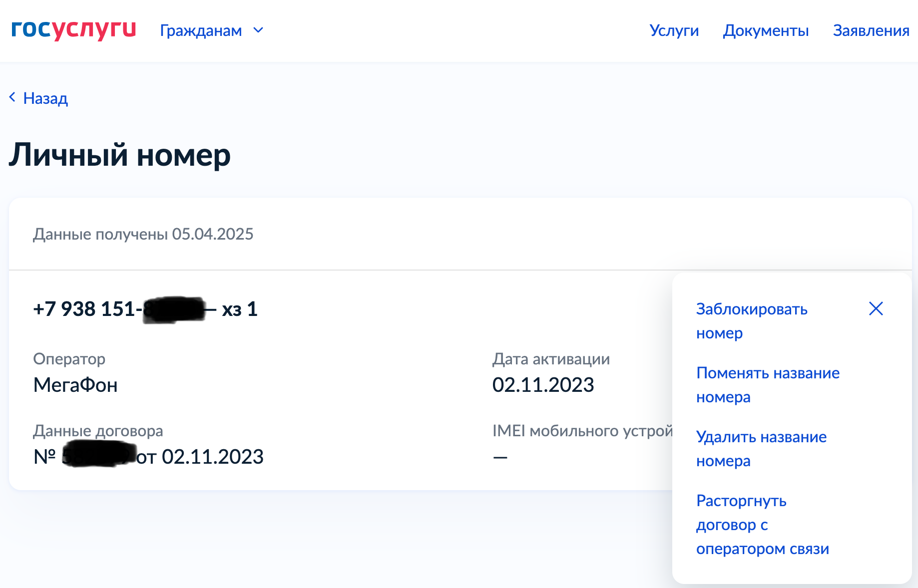Go to Документы in the header
This screenshot has width=918, height=588.
pos(766,30)
